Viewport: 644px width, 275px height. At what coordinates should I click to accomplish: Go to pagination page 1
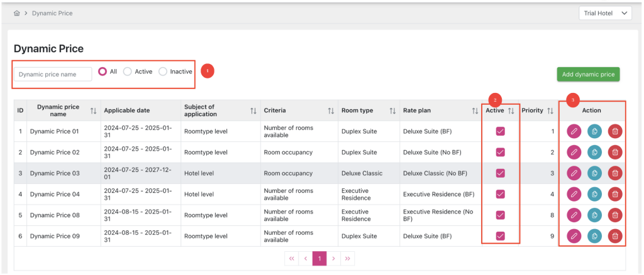coord(319,258)
